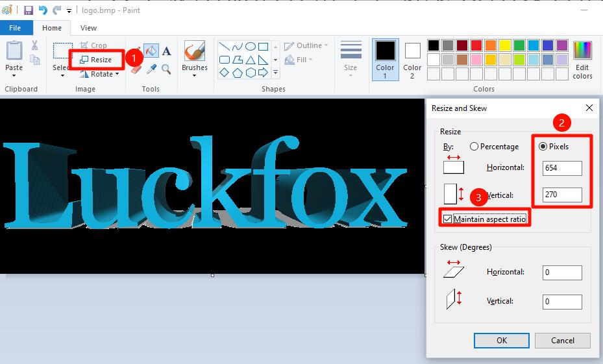Choose the Polygon shape
603x364 pixels.
pyautogui.click(x=238, y=60)
